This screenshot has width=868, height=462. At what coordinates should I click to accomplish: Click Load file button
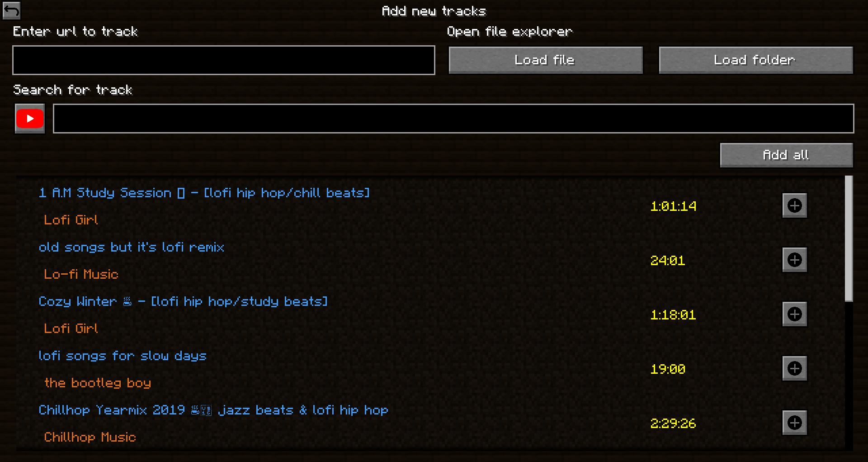pyautogui.click(x=546, y=60)
